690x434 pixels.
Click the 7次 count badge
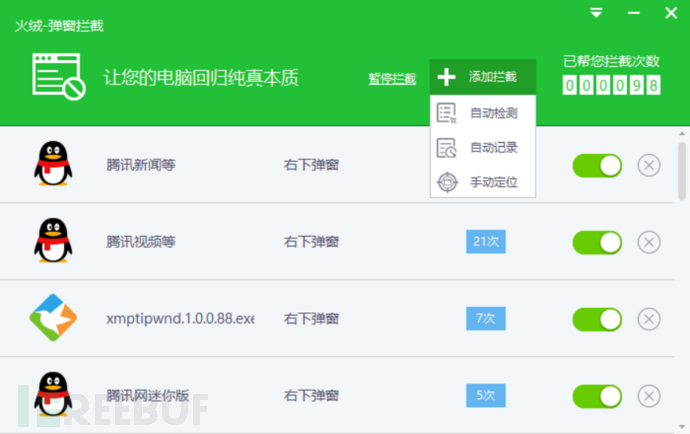(x=486, y=318)
